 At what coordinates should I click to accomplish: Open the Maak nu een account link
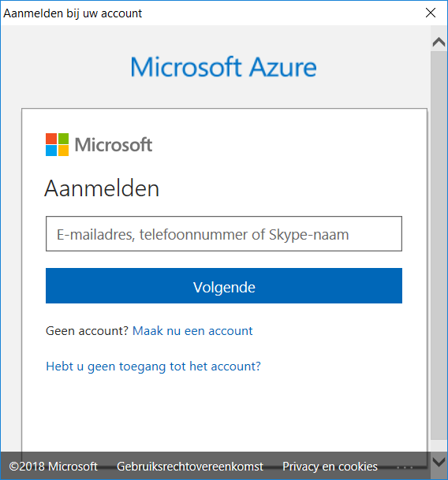tap(192, 331)
